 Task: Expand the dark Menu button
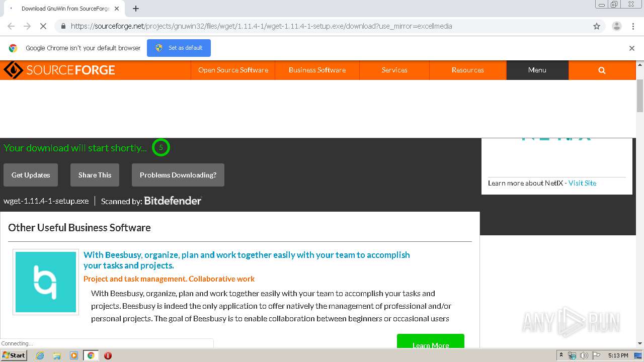pyautogui.click(x=537, y=70)
